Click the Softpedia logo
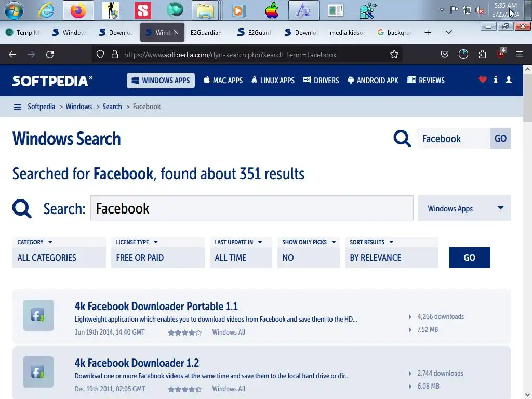Viewport: 532px width, 399px height. pos(52,81)
